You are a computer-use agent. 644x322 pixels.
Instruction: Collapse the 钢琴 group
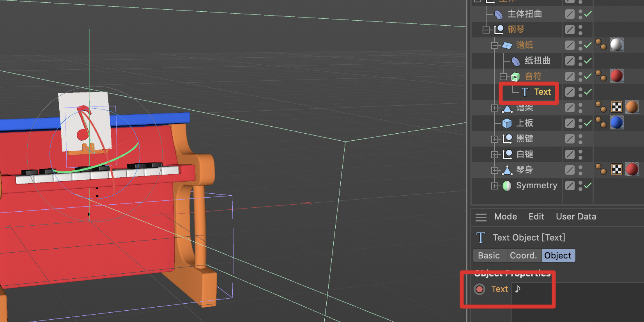click(x=486, y=30)
